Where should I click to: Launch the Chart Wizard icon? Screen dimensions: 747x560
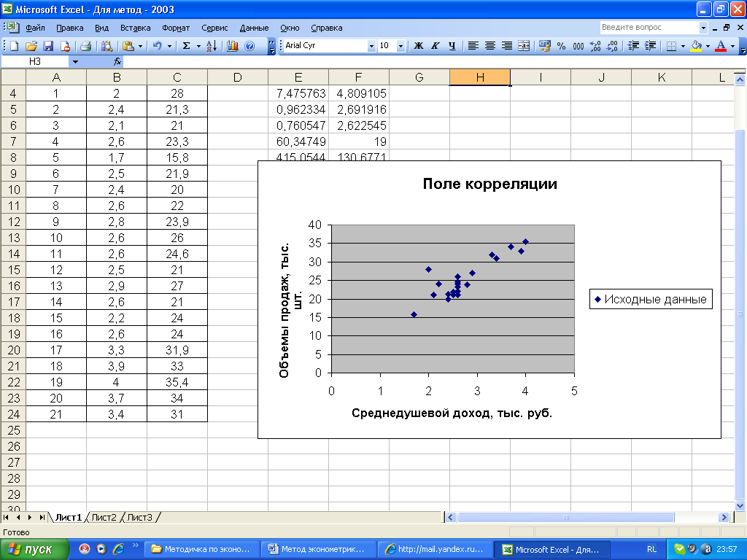coord(233,46)
